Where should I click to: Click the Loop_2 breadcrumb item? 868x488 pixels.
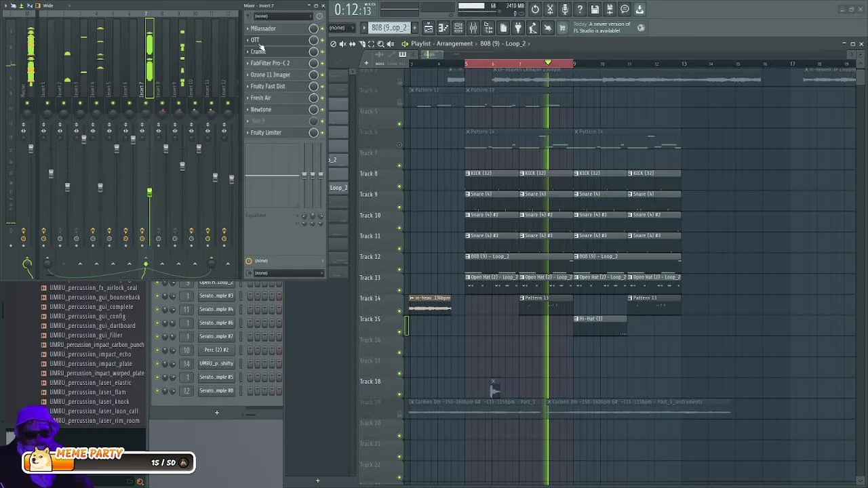tap(515, 43)
